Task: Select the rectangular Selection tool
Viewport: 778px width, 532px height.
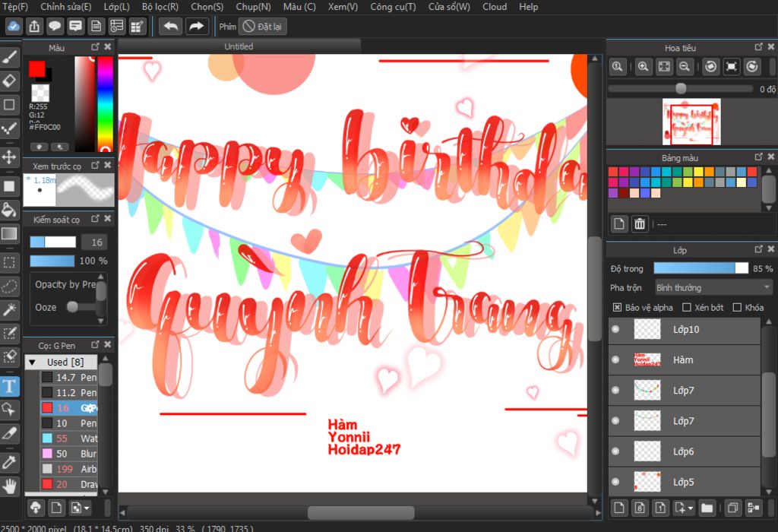Action: [9, 262]
